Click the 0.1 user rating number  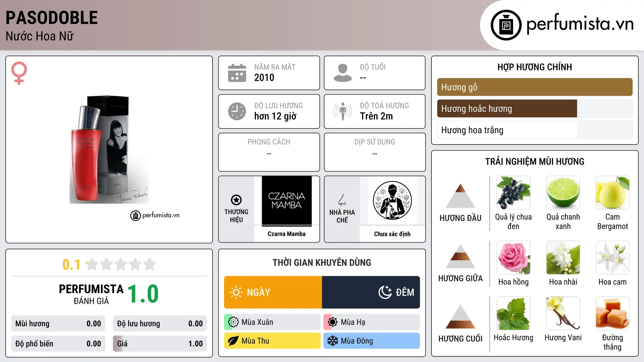point(71,265)
